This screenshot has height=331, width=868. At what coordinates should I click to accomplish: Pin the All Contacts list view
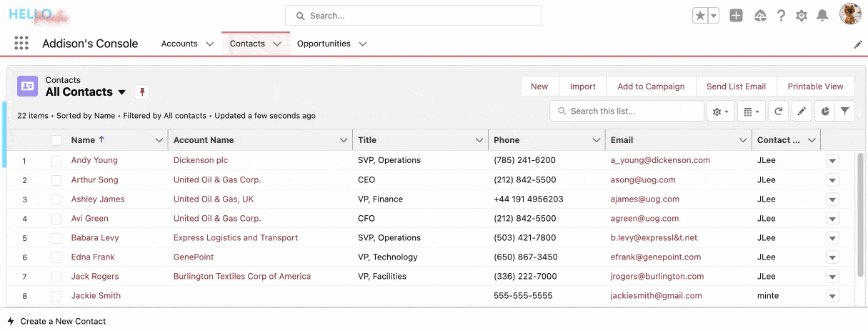142,92
